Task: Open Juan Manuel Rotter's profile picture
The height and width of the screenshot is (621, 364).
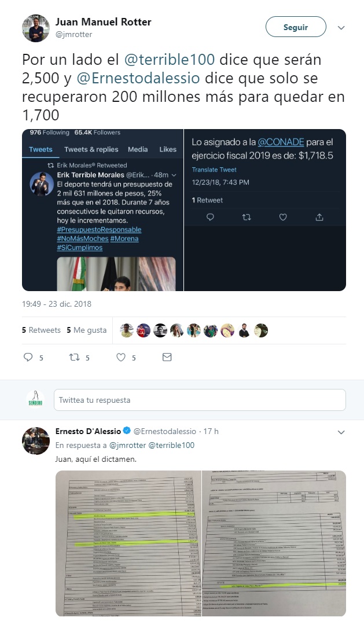Action: pos(36,28)
